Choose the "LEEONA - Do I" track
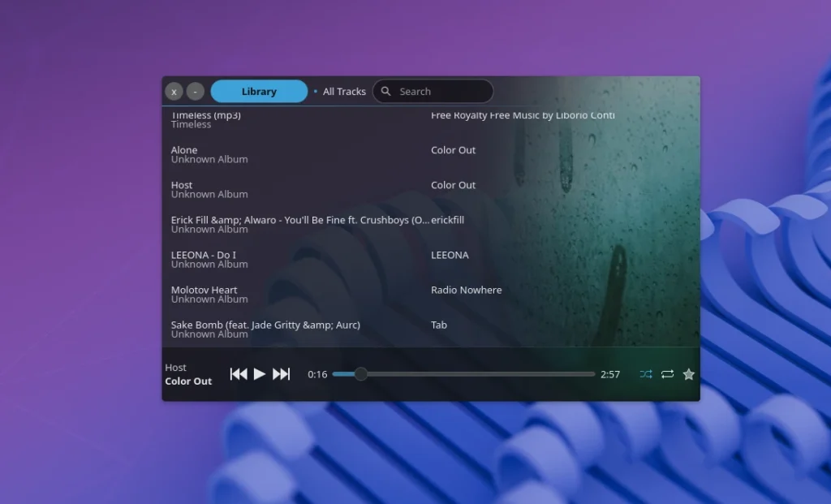Image resolution: width=831 pixels, height=504 pixels. tap(325, 259)
